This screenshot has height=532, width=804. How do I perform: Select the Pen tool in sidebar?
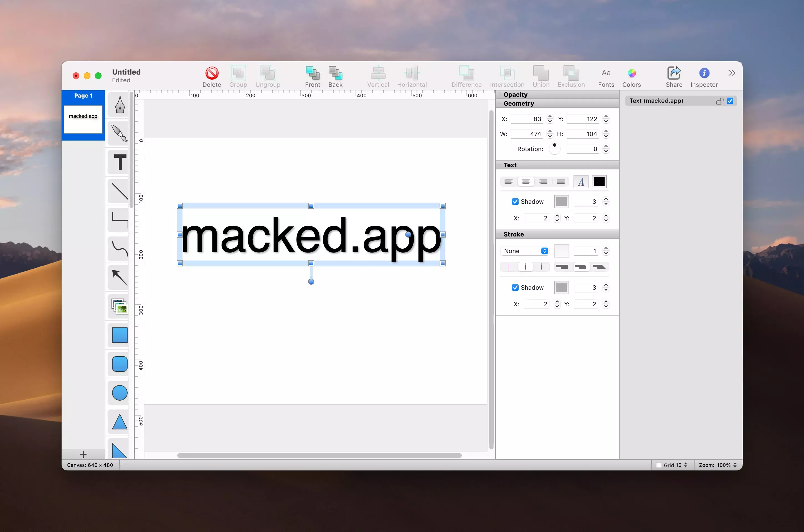pos(120,105)
